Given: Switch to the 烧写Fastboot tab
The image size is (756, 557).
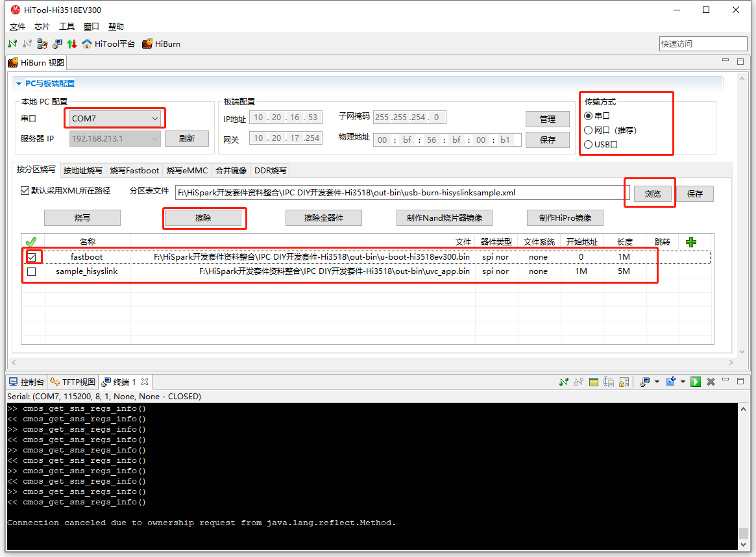Looking at the screenshot, I should pos(134,170).
